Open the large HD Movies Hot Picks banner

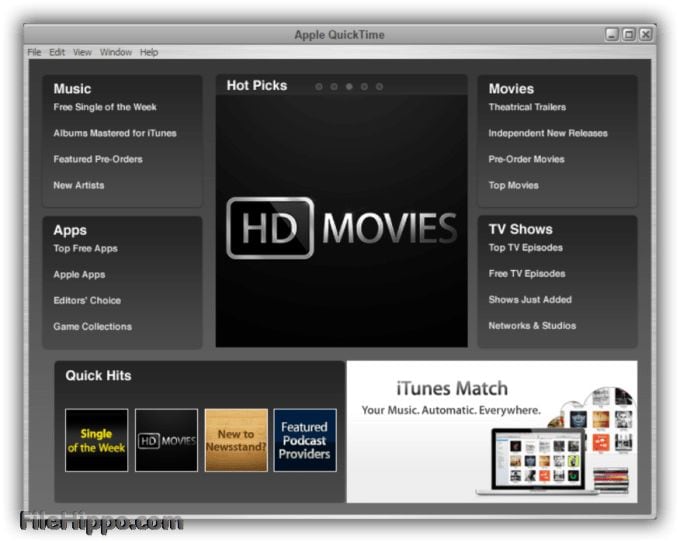click(342, 221)
